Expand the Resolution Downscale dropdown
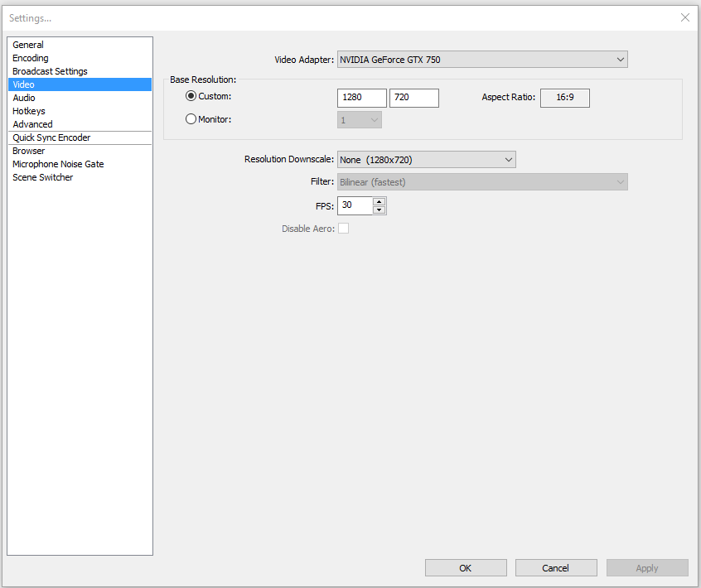The height and width of the screenshot is (588, 701). (427, 160)
